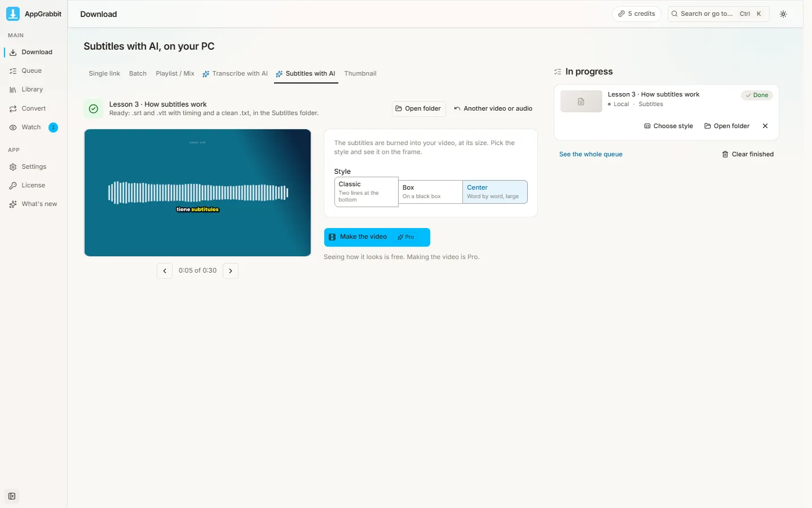Open the Queue page in sidebar

coord(34,71)
